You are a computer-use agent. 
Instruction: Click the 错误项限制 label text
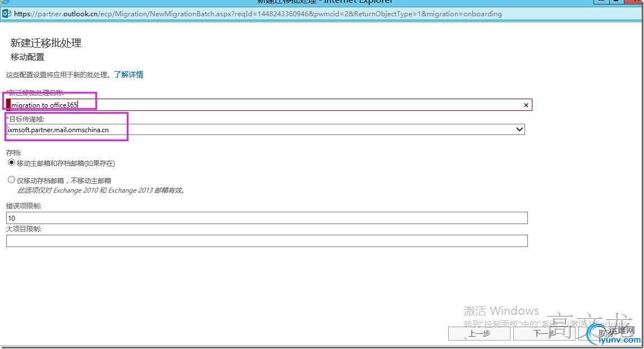[24, 206]
